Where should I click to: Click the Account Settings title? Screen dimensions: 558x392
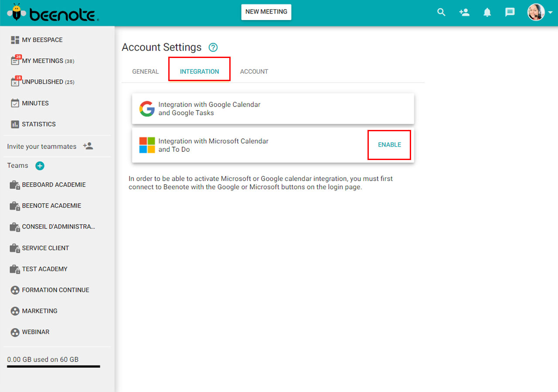point(162,48)
